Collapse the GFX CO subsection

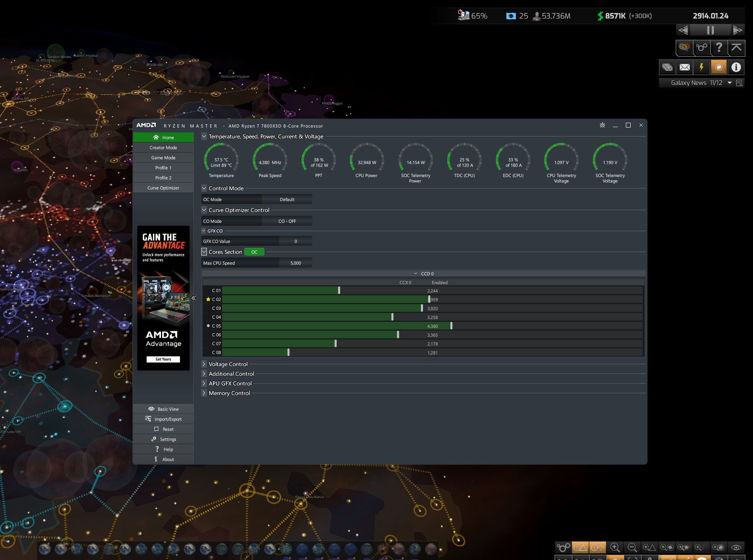[204, 231]
